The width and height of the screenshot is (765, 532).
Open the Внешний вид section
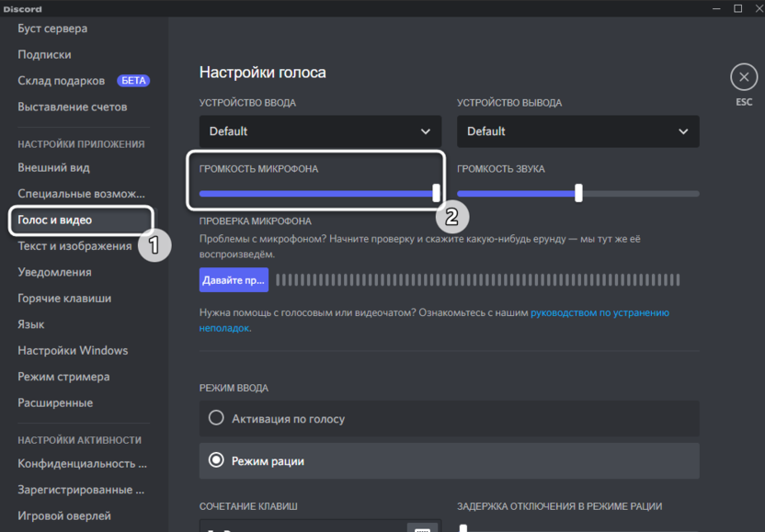(x=53, y=168)
